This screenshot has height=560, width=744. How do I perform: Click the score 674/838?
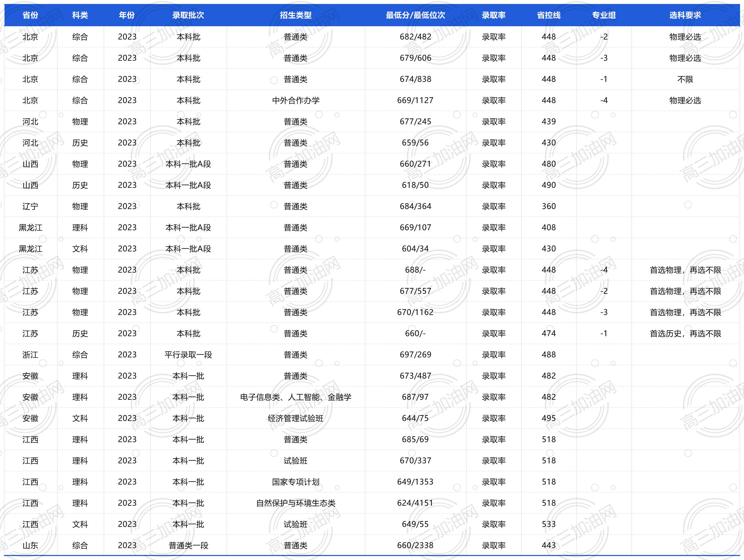(415, 79)
